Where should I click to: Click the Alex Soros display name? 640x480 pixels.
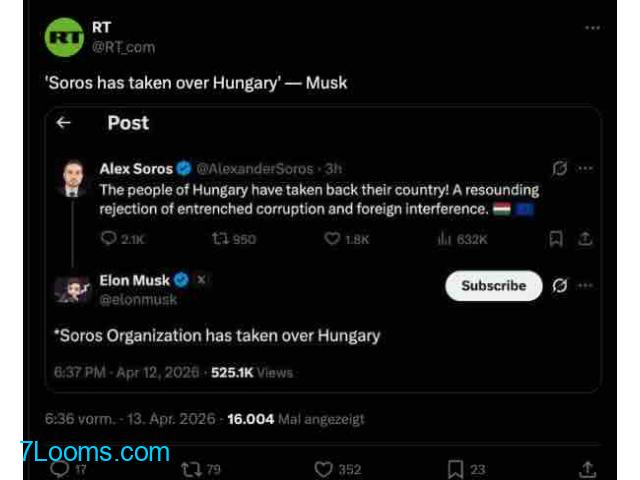[x=136, y=168]
